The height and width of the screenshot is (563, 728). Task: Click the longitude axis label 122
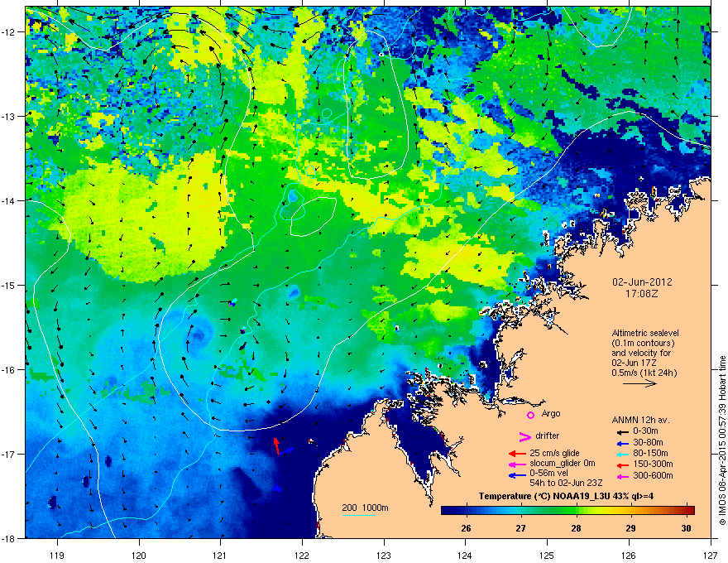pyautogui.click(x=302, y=556)
